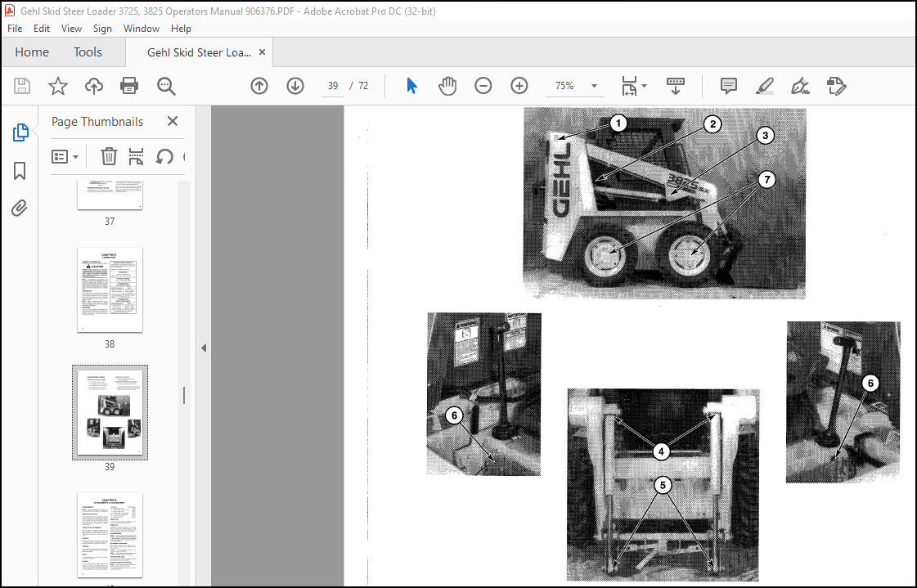The width and height of the screenshot is (917, 588).
Task: Choose the selection arrow tool
Action: 411,86
